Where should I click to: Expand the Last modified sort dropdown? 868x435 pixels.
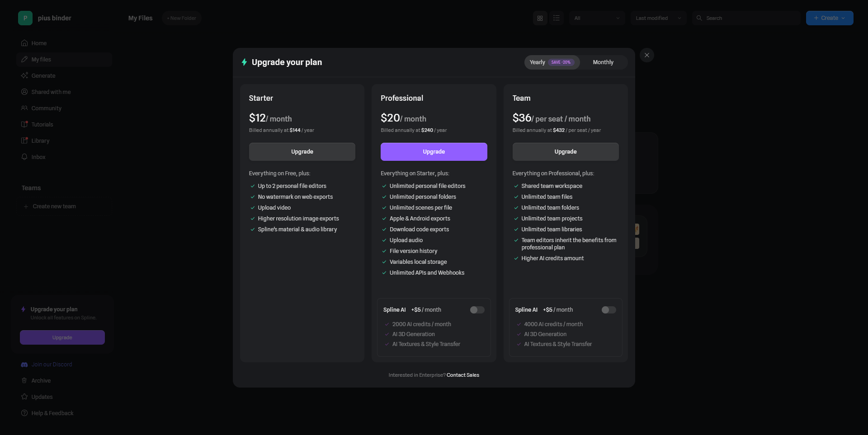[x=658, y=18]
